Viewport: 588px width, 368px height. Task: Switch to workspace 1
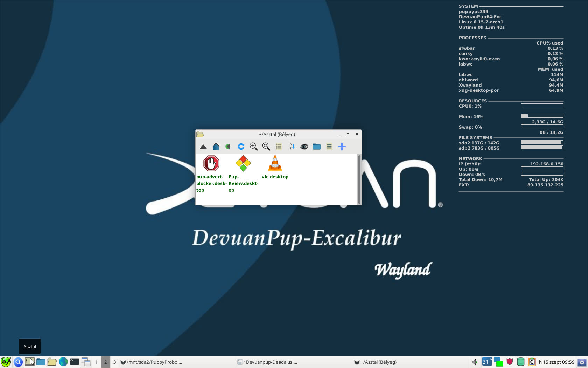[x=96, y=362]
